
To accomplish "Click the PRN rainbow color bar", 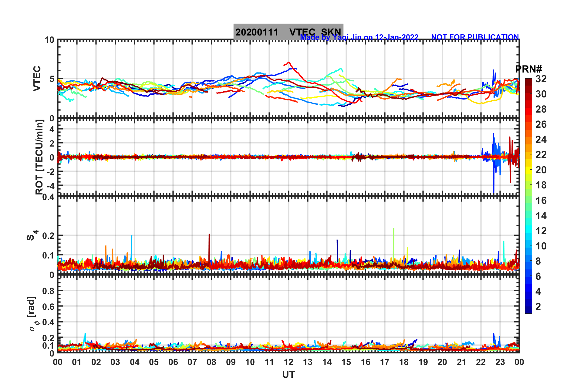I will click(528, 196).
